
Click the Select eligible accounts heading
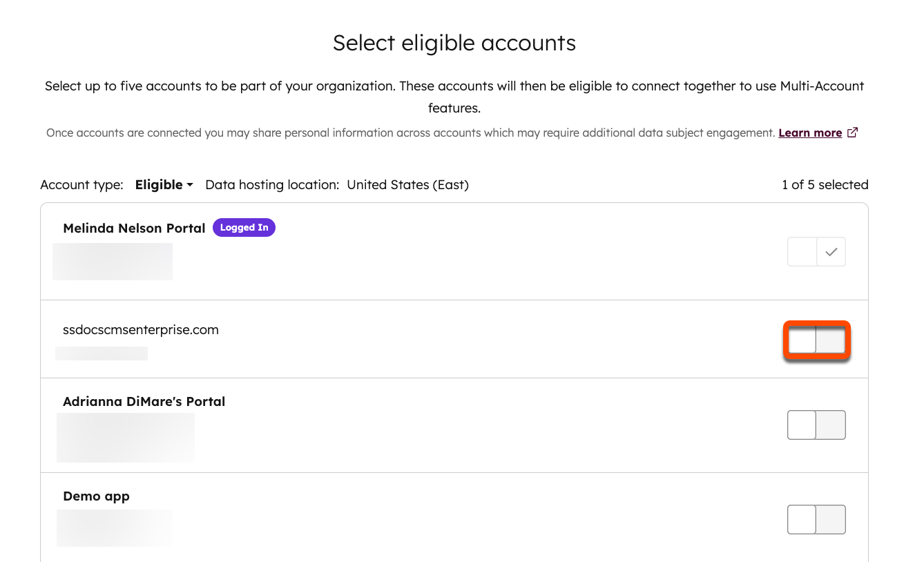tap(454, 43)
